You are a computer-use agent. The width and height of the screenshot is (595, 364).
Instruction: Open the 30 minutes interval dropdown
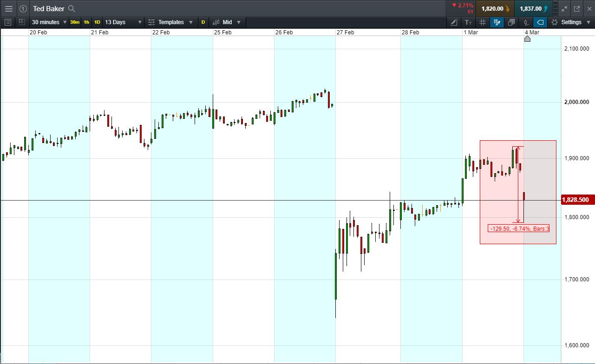(x=49, y=22)
